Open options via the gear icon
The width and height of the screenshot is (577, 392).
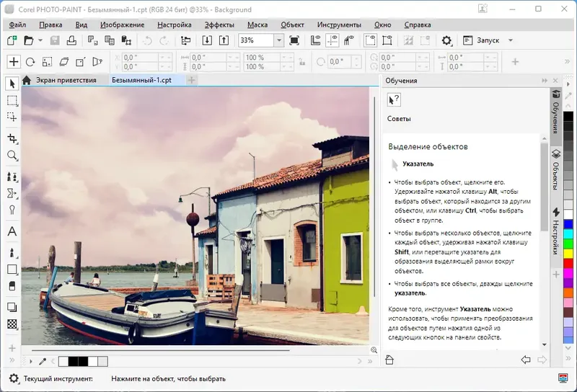coord(446,40)
